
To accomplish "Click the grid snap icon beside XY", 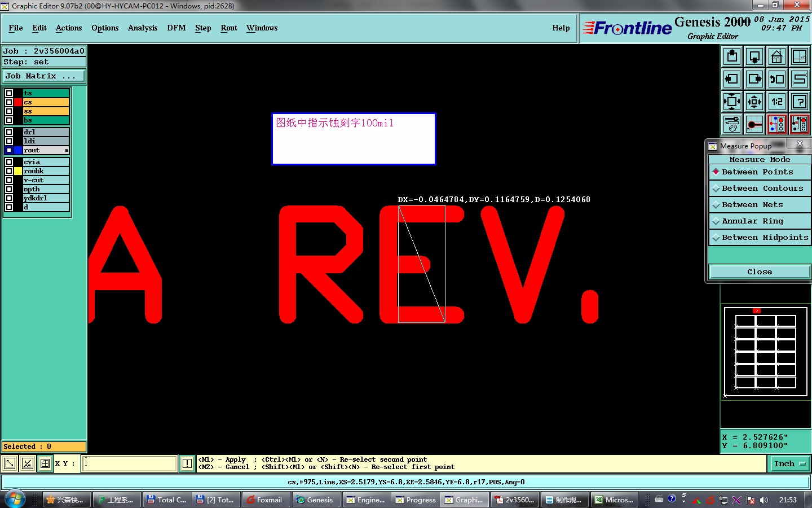I will point(45,464).
